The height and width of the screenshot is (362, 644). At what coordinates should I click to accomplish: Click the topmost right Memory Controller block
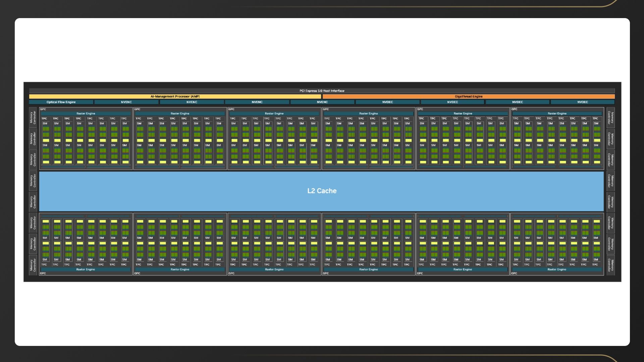point(610,118)
